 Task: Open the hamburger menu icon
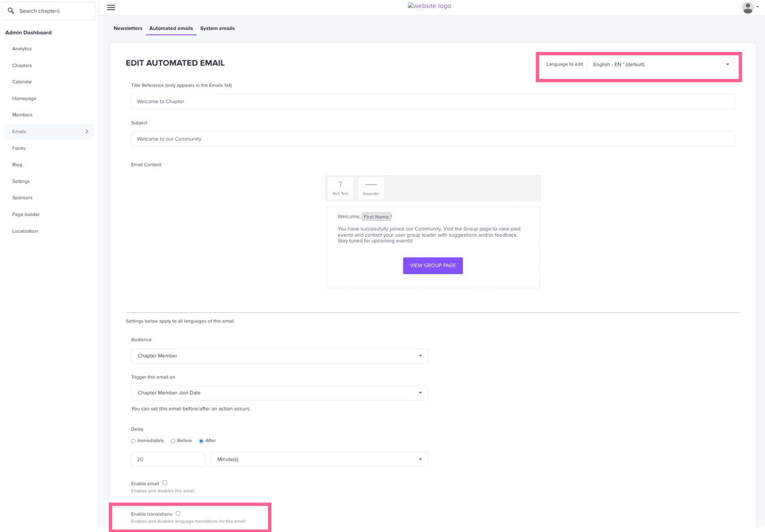tap(111, 8)
